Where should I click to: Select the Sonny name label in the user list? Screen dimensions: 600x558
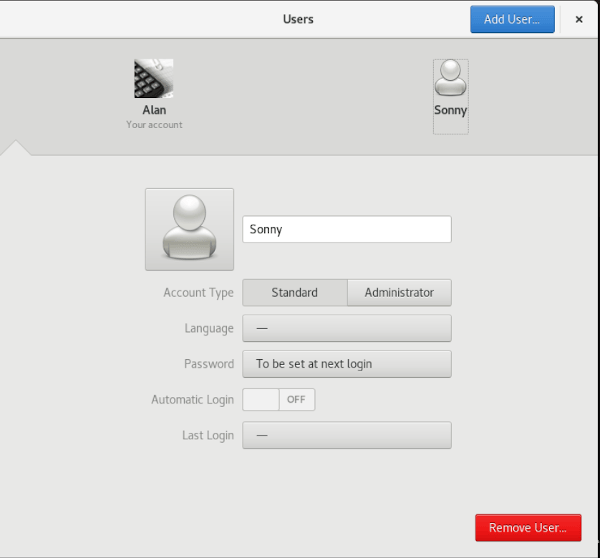tap(450, 111)
